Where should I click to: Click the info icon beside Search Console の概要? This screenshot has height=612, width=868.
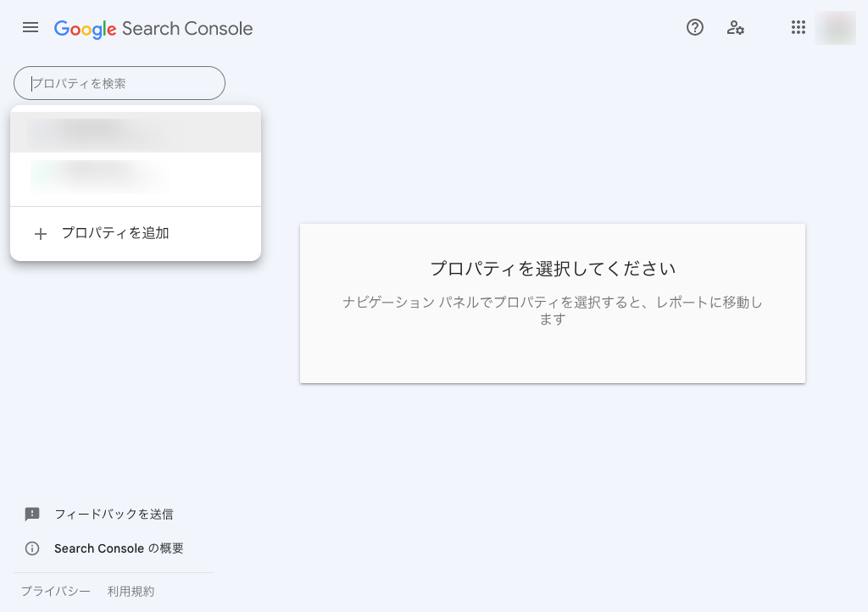pyautogui.click(x=32, y=548)
